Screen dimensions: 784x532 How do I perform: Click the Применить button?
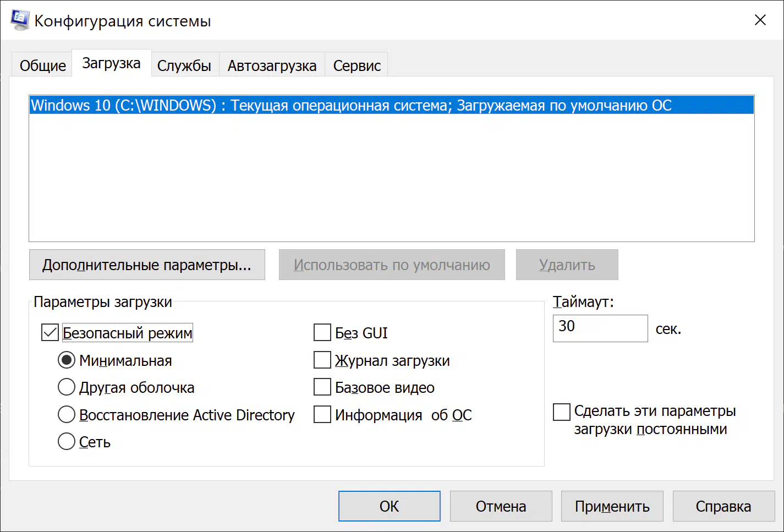click(612, 506)
